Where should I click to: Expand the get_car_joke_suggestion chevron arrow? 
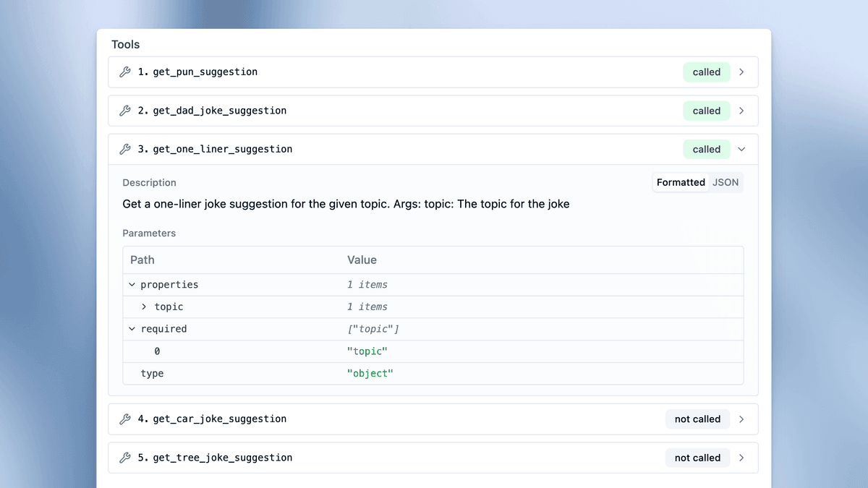[741, 419]
